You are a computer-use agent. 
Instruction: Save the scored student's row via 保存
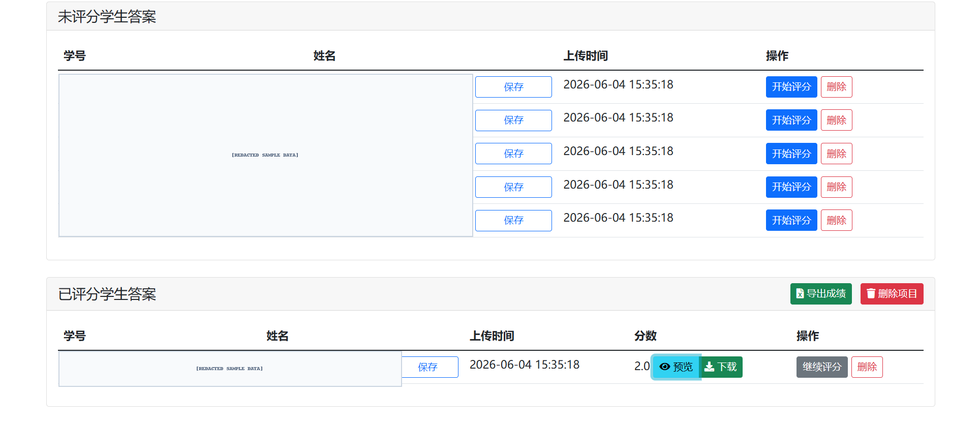click(430, 367)
